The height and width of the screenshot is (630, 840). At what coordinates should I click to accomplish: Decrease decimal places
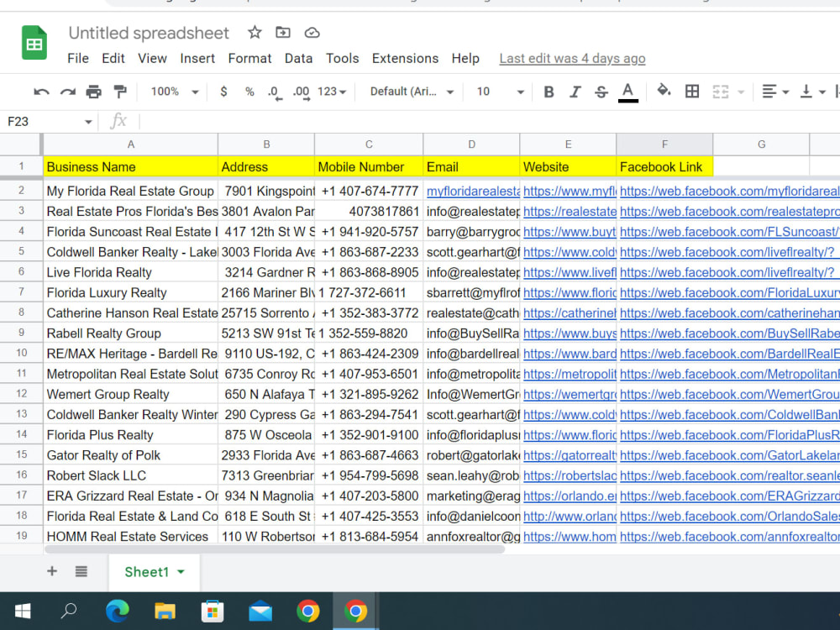(275, 92)
